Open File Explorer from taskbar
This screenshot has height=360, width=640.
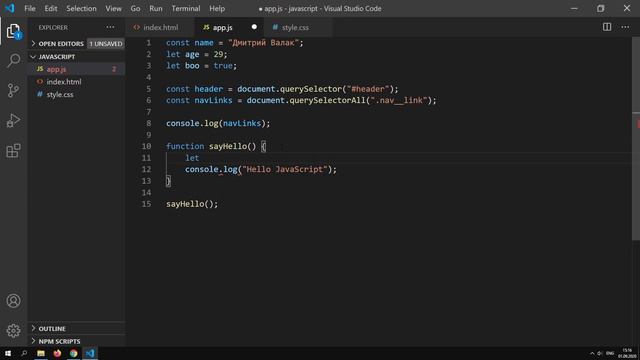(41, 353)
